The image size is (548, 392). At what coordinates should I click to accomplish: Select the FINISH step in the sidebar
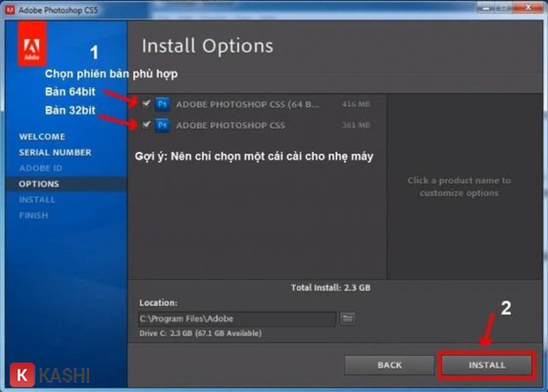(x=34, y=216)
